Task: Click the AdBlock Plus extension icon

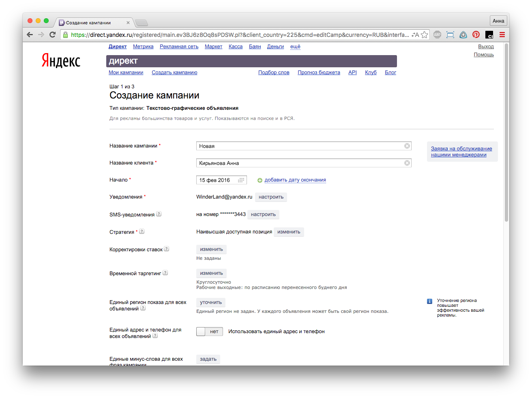Action: click(437, 35)
